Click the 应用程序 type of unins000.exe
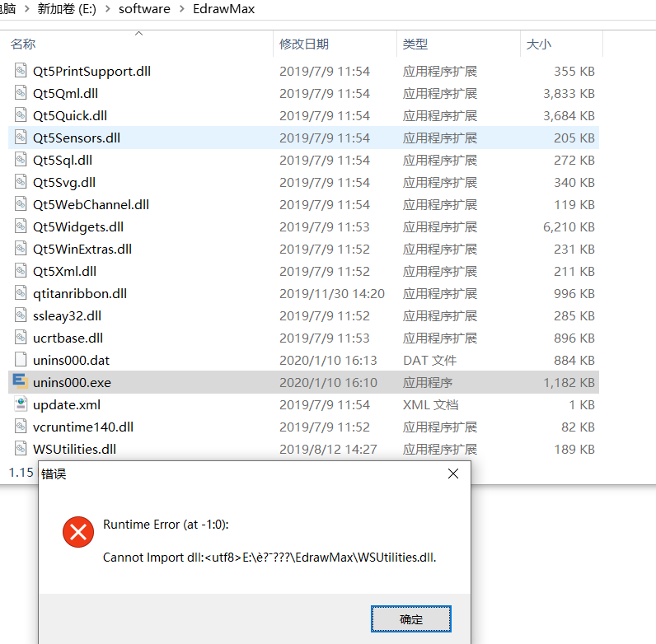The height and width of the screenshot is (644, 656). point(428,382)
